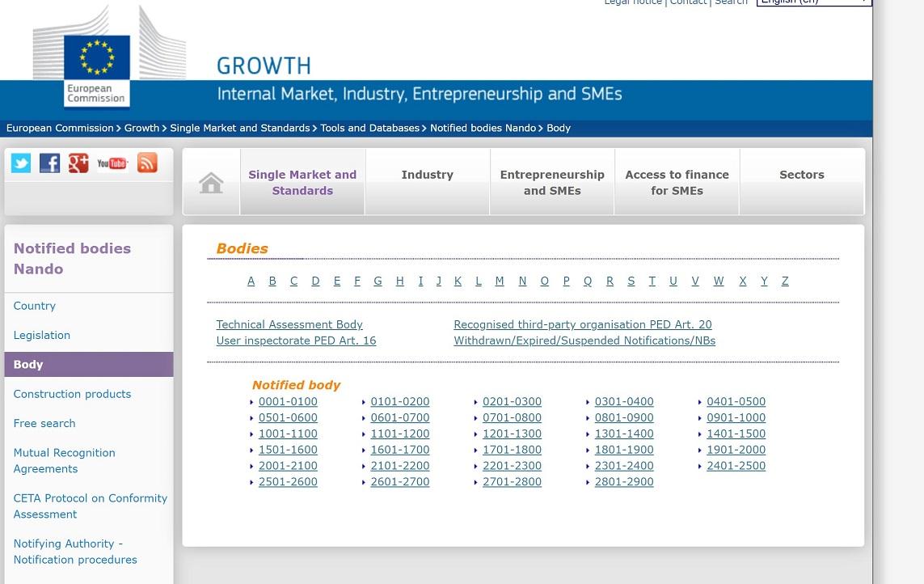Open CETA Protocol on Conformity Assessment
This screenshot has width=924, height=584.
pyautogui.click(x=91, y=506)
